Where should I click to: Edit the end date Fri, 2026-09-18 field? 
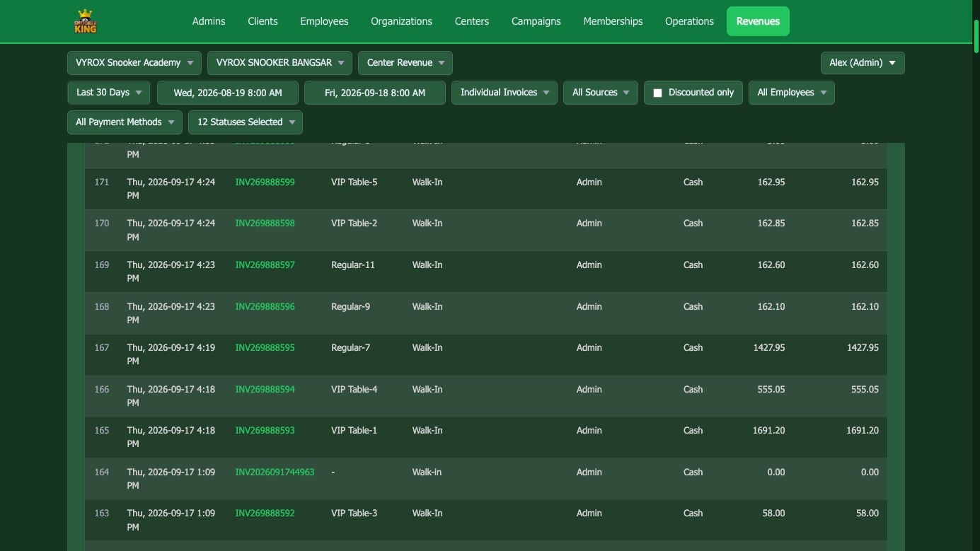coord(375,93)
